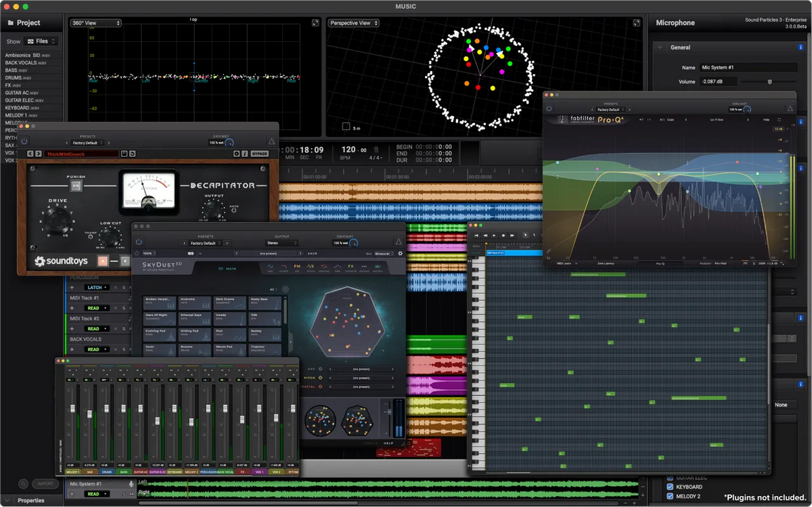812x507 pixels.
Task: Open the Perspective View dropdown
Action: (x=353, y=22)
